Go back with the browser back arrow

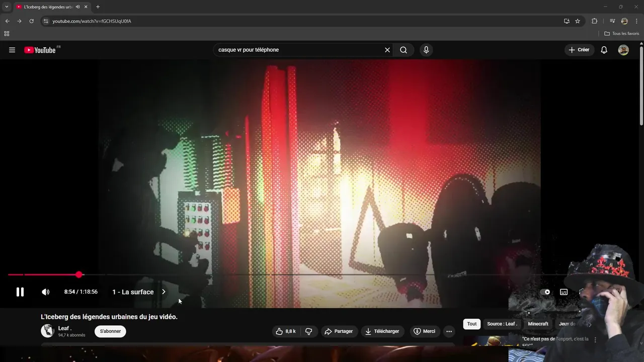pos(7,21)
